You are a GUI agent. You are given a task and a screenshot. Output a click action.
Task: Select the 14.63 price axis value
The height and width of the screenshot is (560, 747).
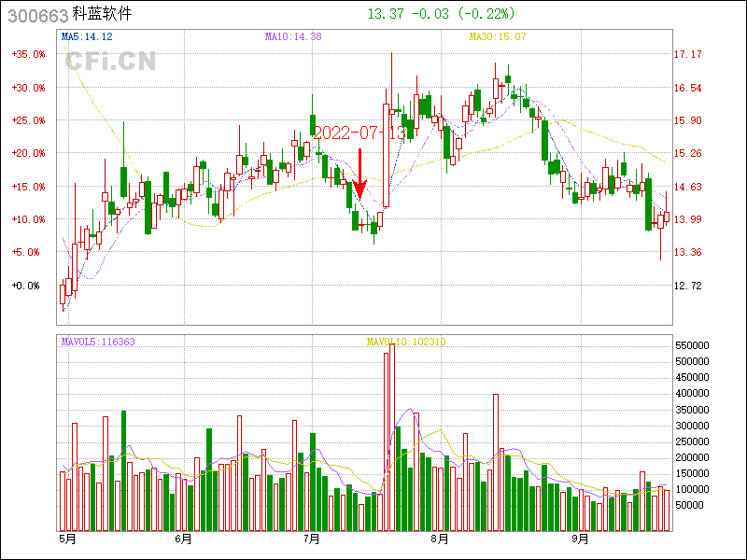688,187
